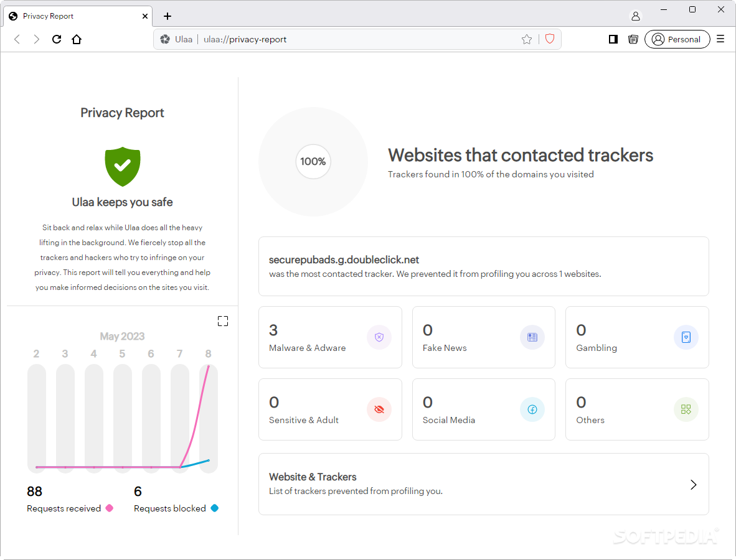Select the Privacy Report tab
The width and height of the screenshot is (736, 560).
(78, 16)
